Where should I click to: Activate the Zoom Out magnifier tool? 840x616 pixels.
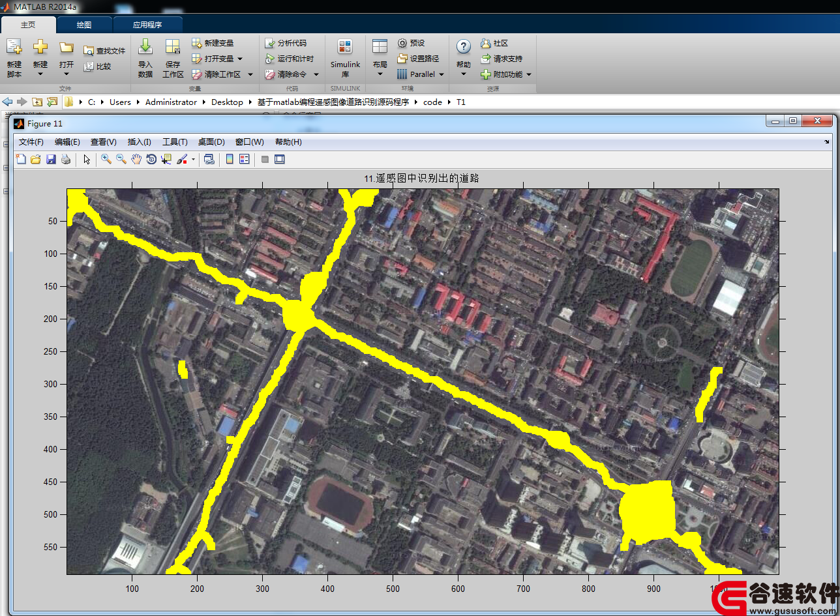[121, 159]
